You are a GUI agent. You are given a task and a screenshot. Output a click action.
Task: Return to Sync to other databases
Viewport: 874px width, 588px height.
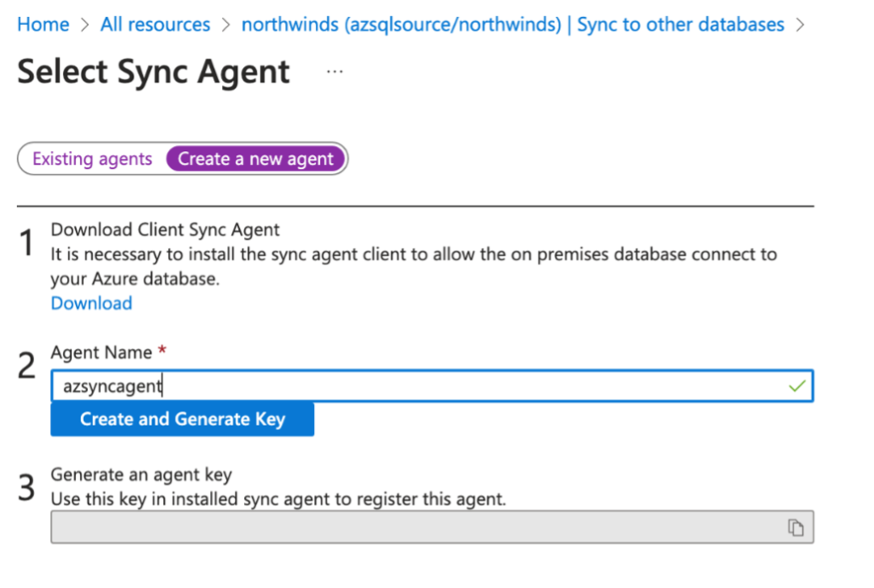tap(680, 24)
